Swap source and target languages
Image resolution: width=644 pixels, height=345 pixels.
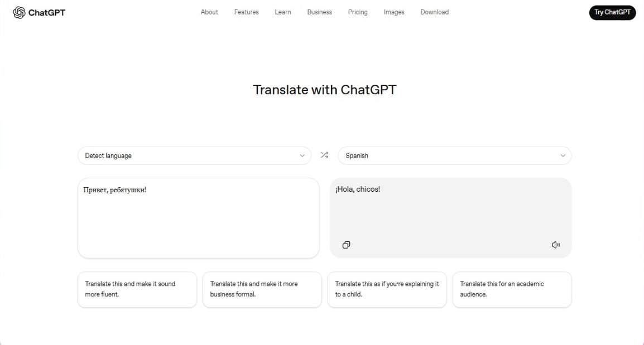pyautogui.click(x=324, y=156)
